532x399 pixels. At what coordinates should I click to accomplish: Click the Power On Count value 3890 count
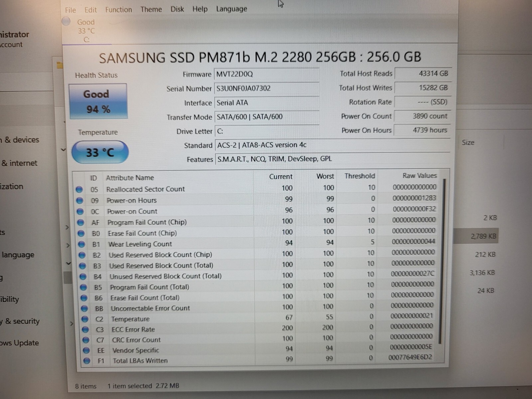coord(422,116)
